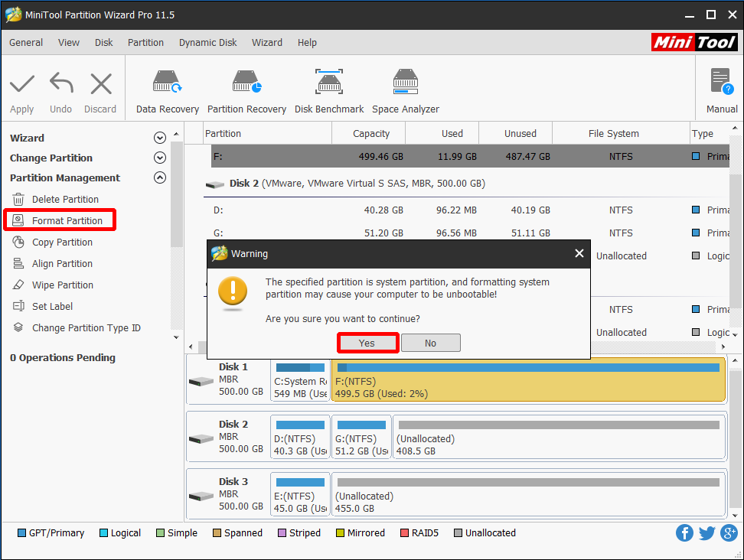Open the View menu
The width and height of the screenshot is (744, 560).
coord(69,43)
